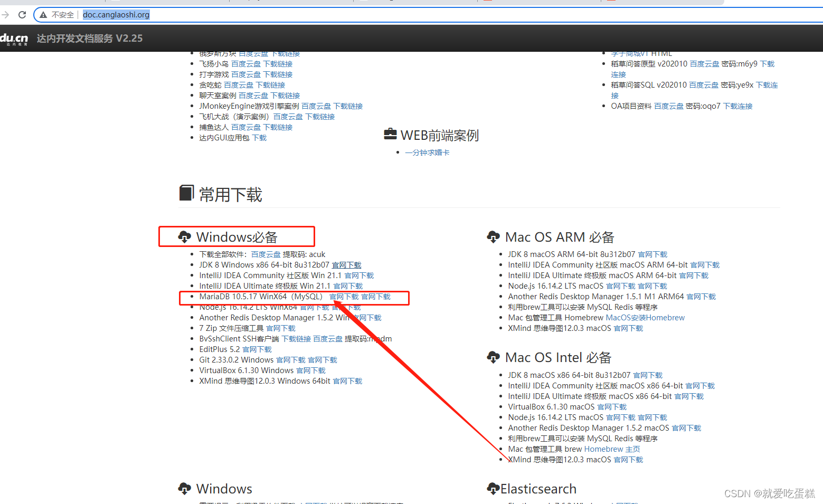The height and width of the screenshot is (504, 823).
Task: Click 官网下载 for IDEA Community macOS ARM
Action: point(705,265)
